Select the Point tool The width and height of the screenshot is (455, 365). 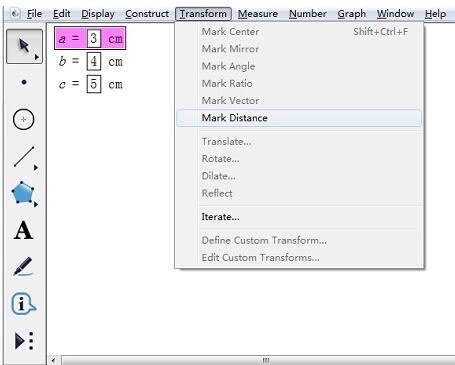(x=24, y=82)
